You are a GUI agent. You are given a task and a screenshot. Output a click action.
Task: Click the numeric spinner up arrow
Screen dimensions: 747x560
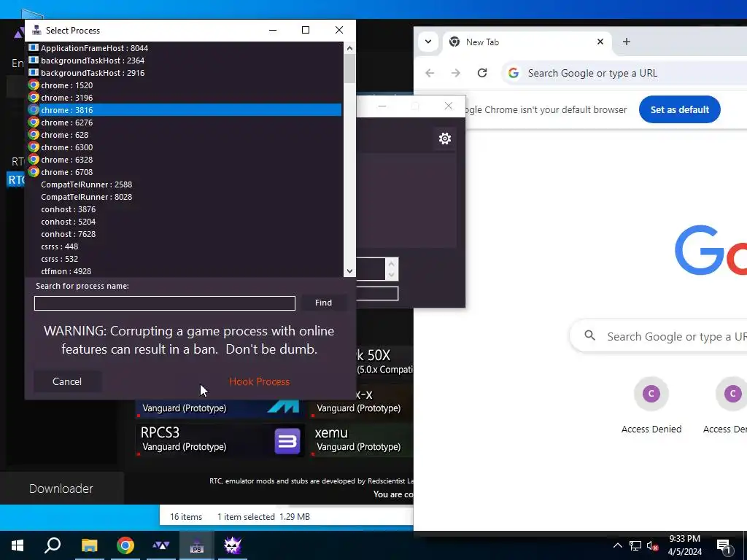pos(391,263)
